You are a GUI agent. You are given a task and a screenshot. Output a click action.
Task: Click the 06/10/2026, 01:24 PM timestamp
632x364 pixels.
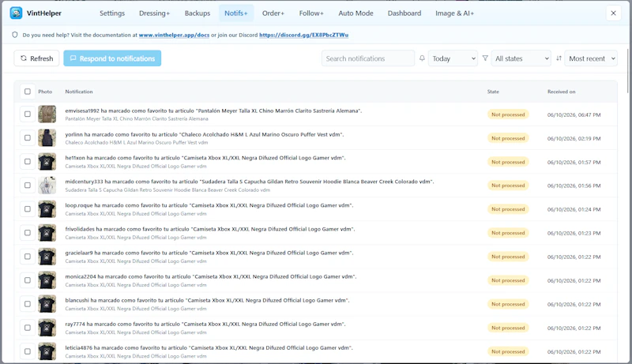[x=574, y=209]
